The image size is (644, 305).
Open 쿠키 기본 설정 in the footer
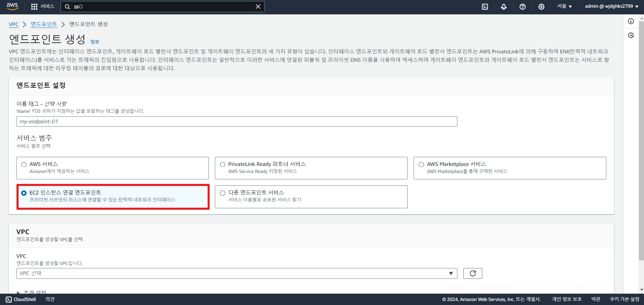tap(624, 299)
